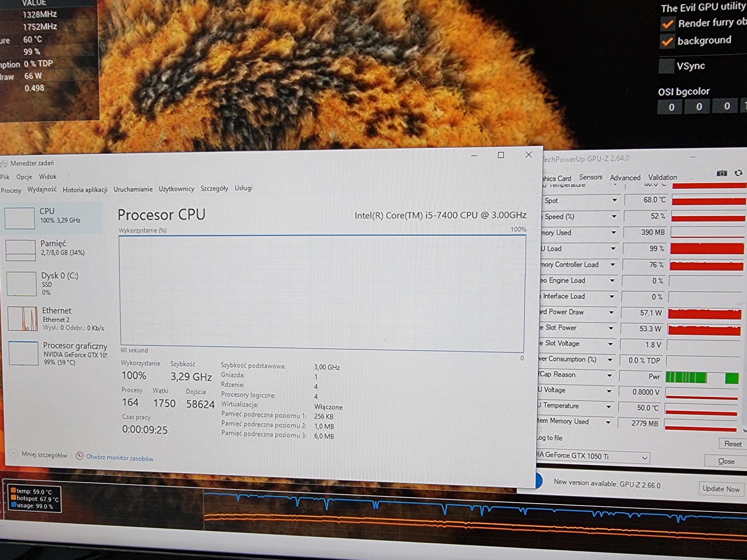747x560 pixels.
Task: Select the Pamięć memory graph thumbnail
Action: coord(21,250)
